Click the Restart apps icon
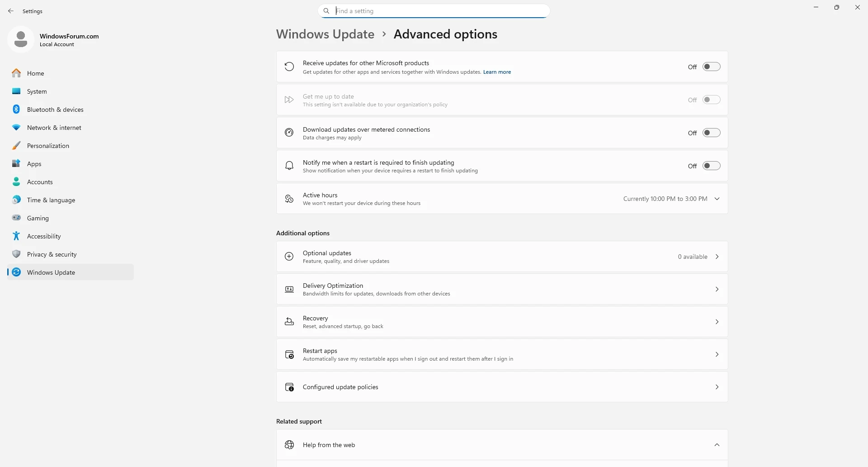This screenshot has width=868, height=467. click(x=289, y=354)
